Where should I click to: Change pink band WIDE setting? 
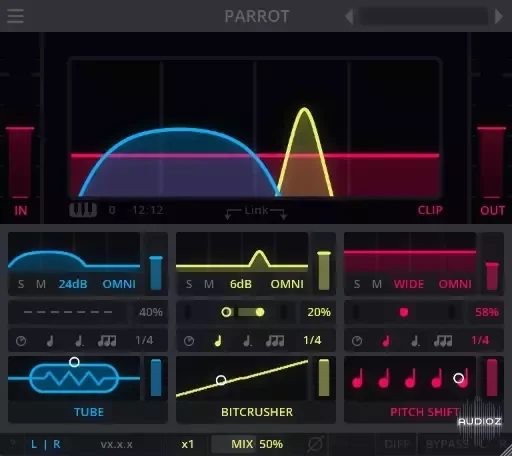pyautogui.click(x=409, y=284)
